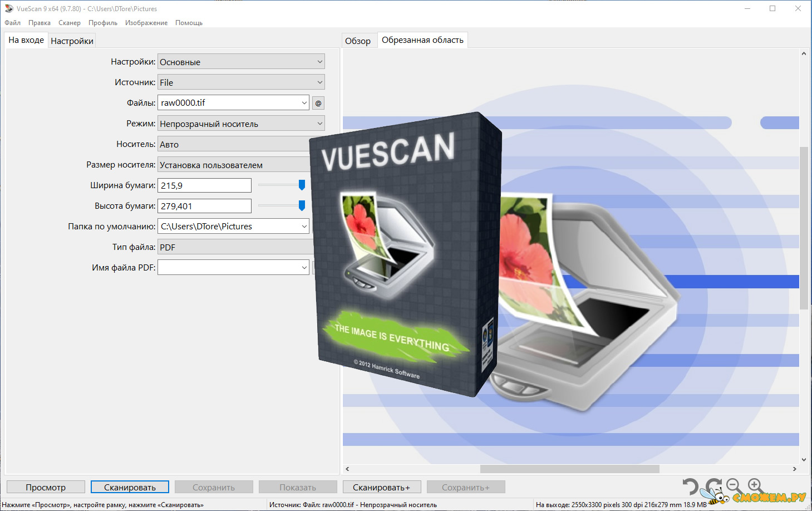Click status text Источник: Файл: raw0000.tif
The image size is (812, 511).
click(x=353, y=505)
